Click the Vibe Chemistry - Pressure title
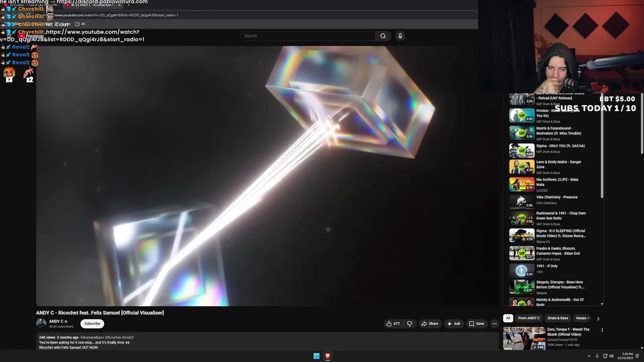The width and height of the screenshot is (644, 362). [557, 197]
